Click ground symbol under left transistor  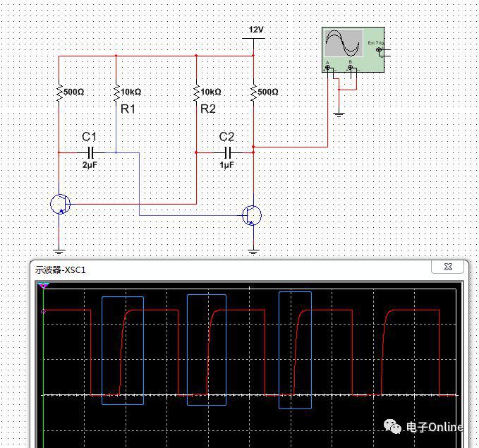pos(59,250)
